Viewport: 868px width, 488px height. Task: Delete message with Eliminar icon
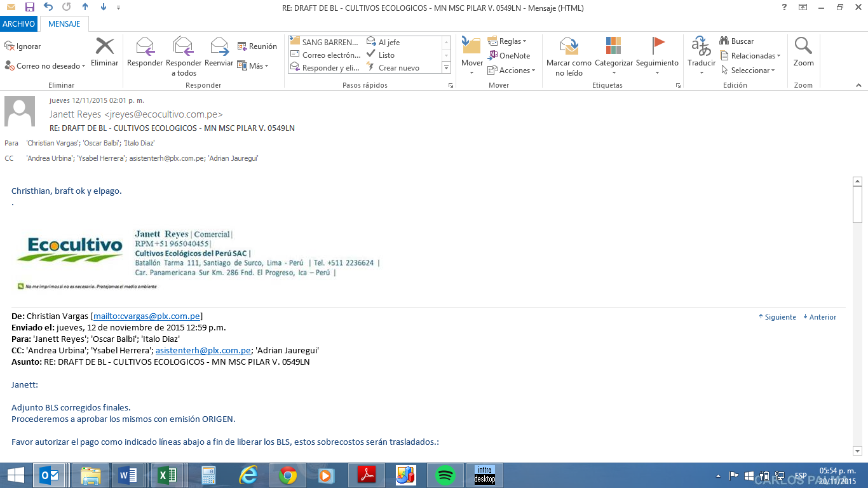(104, 48)
